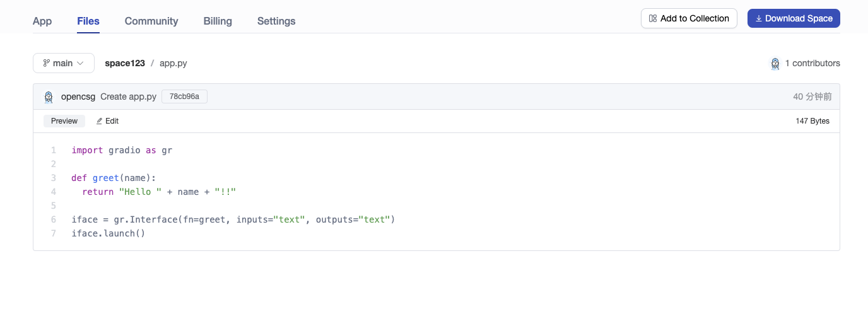
Task: Click the download arrow icon on Download Space
Action: click(759, 18)
